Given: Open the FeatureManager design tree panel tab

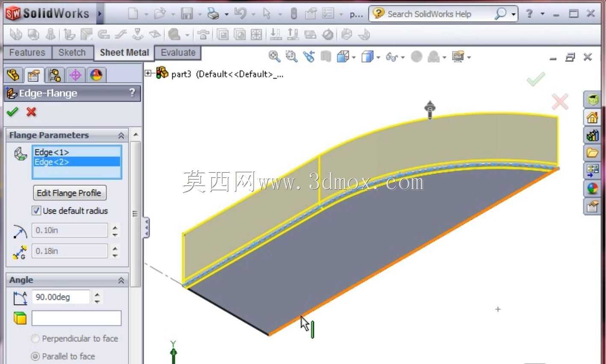Looking at the screenshot, I should [x=13, y=75].
